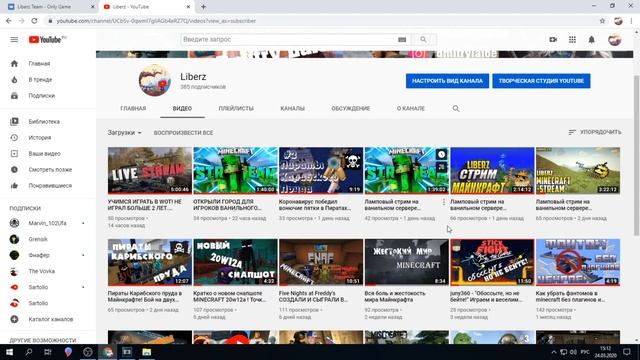Click language indicator РУС in tray
The image size is (640, 360).
pyautogui.click(x=585, y=352)
